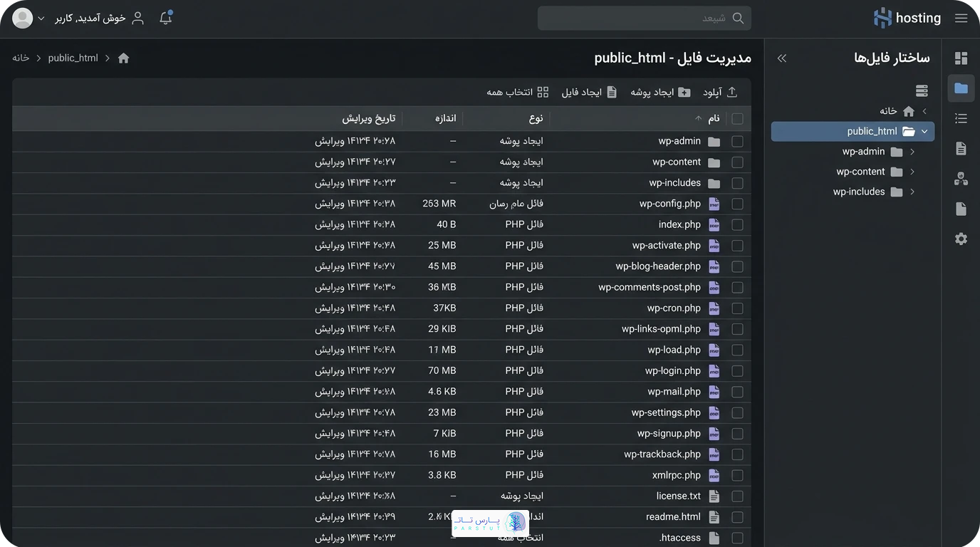Collapse the public_html tree node chevron
This screenshot has width=980, height=547.
click(x=924, y=132)
